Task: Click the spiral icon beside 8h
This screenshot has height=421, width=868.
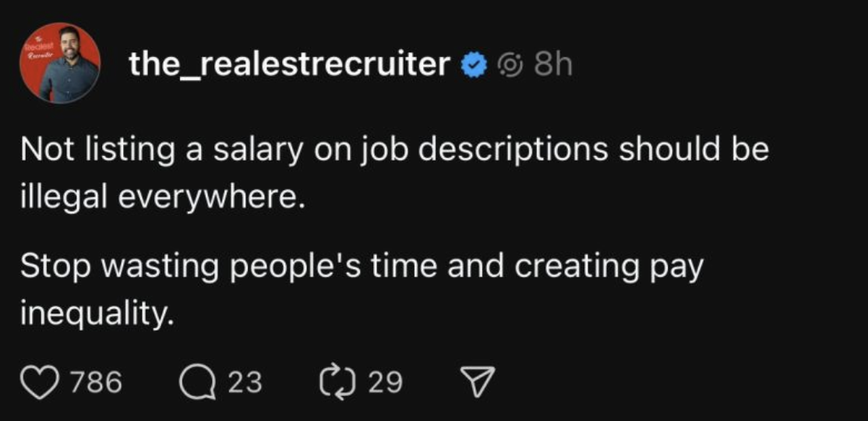Action: [x=510, y=65]
